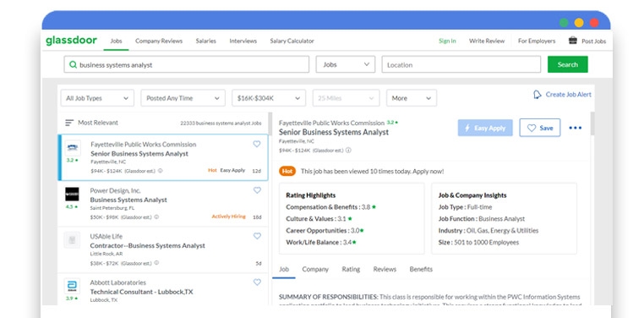Open the Salary Calculator

pos(292,41)
